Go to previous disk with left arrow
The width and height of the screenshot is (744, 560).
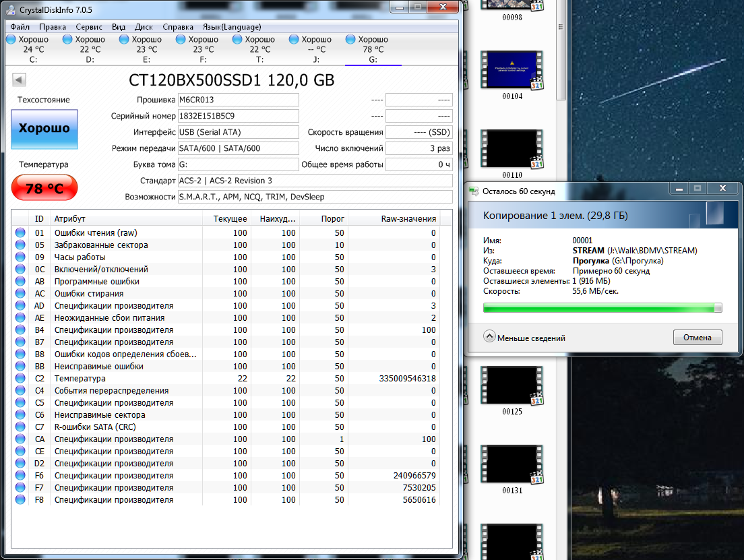(x=19, y=80)
